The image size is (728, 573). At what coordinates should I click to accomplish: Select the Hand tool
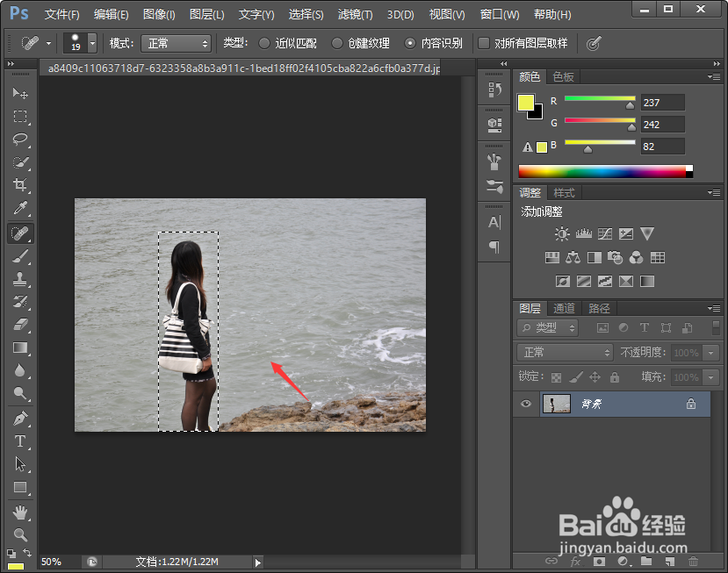tap(20, 512)
